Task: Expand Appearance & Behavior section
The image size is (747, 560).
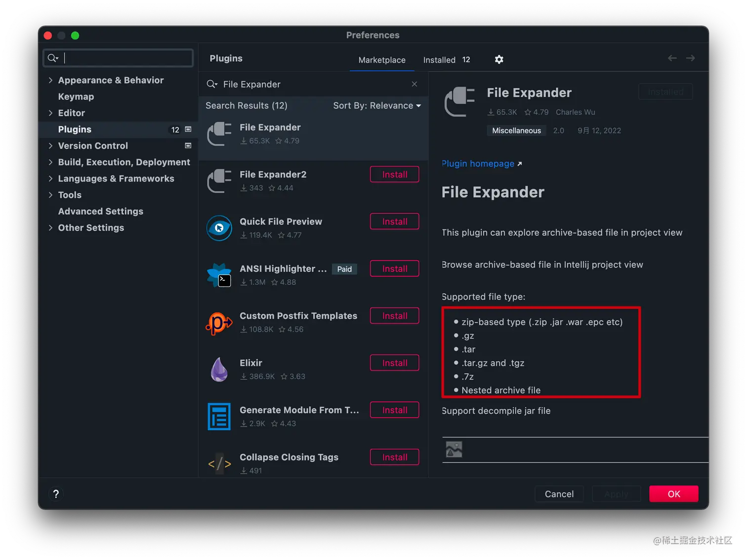Action: coord(50,80)
